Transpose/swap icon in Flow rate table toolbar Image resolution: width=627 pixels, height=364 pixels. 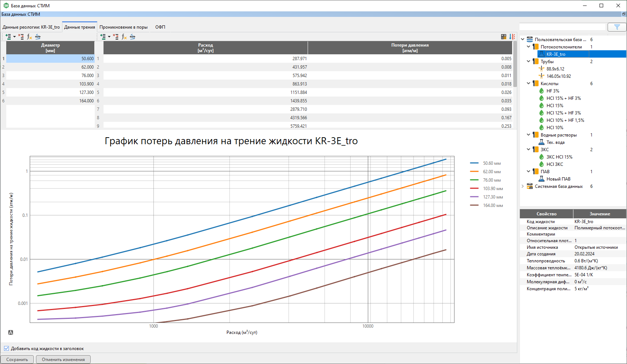(x=133, y=37)
